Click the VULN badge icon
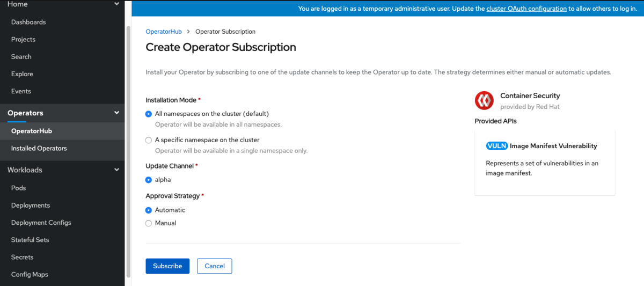 pyautogui.click(x=497, y=146)
